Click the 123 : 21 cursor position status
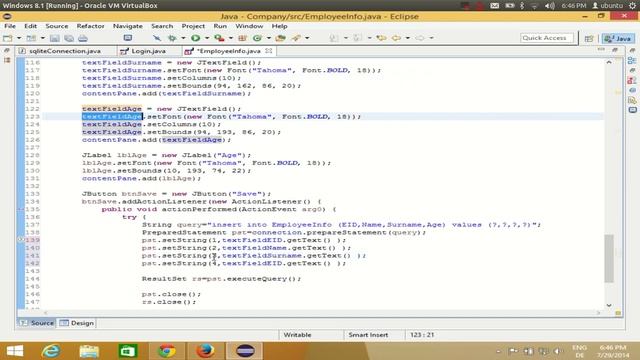Image resolution: width=640 pixels, height=360 pixels. point(422,335)
